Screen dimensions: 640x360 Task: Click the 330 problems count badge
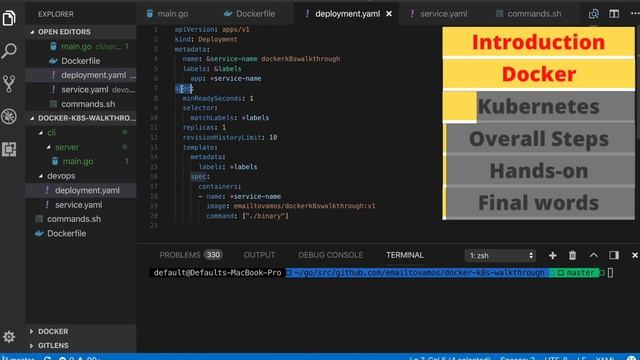click(213, 255)
